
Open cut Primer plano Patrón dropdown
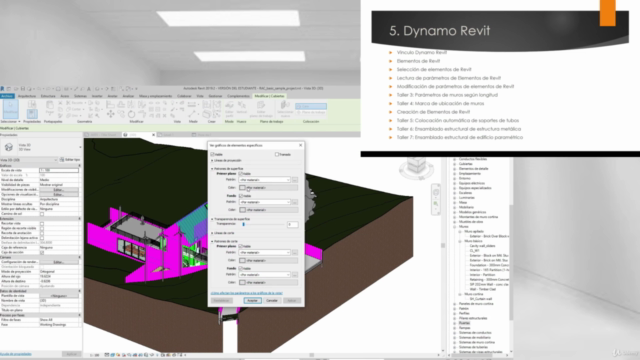click(x=264, y=252)
